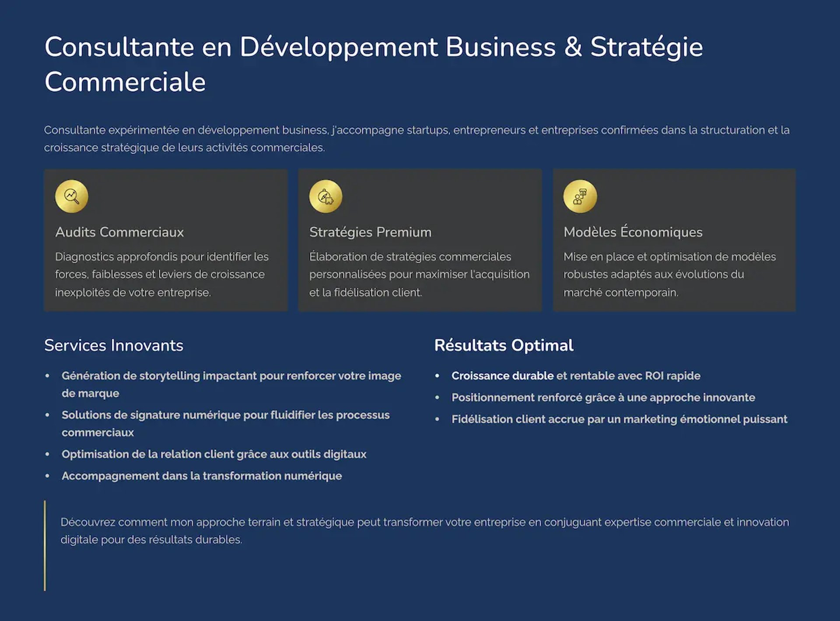Click the Fidélisation client accrue bullet

coord(619,419)
